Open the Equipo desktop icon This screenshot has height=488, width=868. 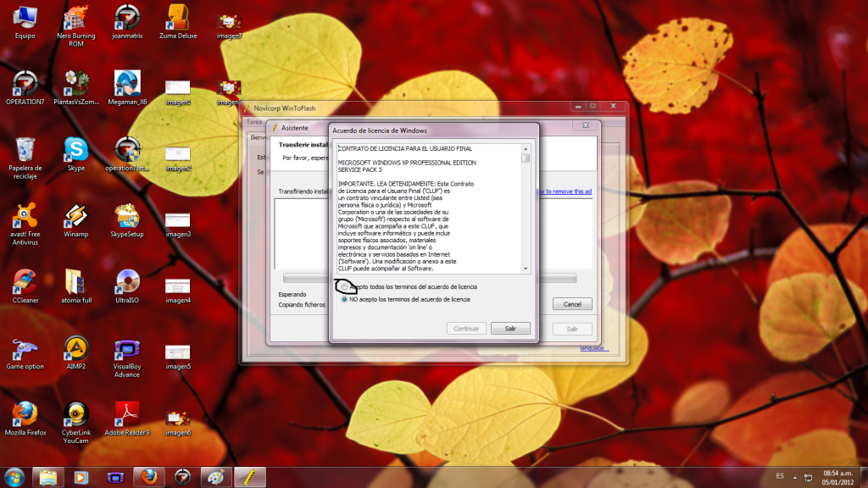coord(25,23)
